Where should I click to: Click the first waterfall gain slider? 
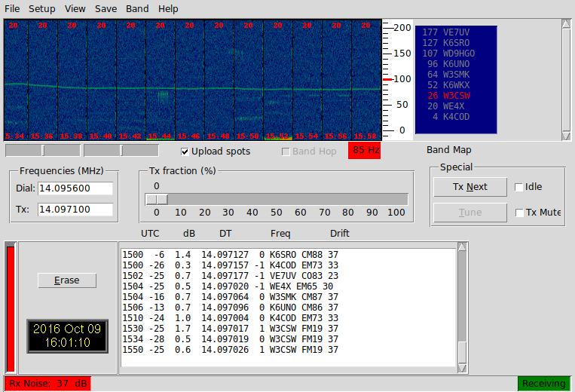click(x=43, y=150)
